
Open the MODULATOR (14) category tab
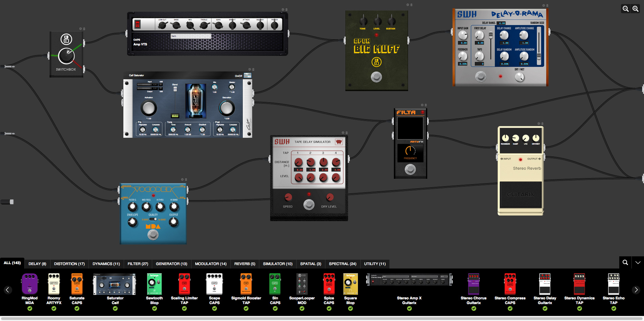pos(211,264)
